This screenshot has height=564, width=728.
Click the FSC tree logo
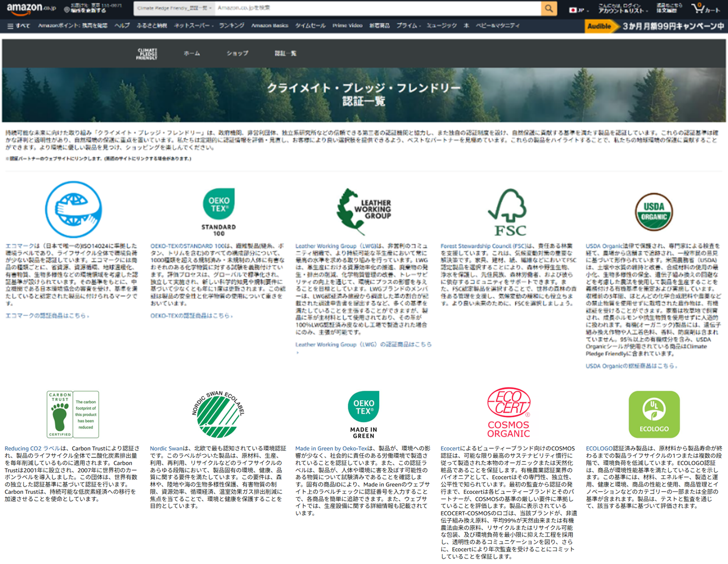[x=507, y=212]
